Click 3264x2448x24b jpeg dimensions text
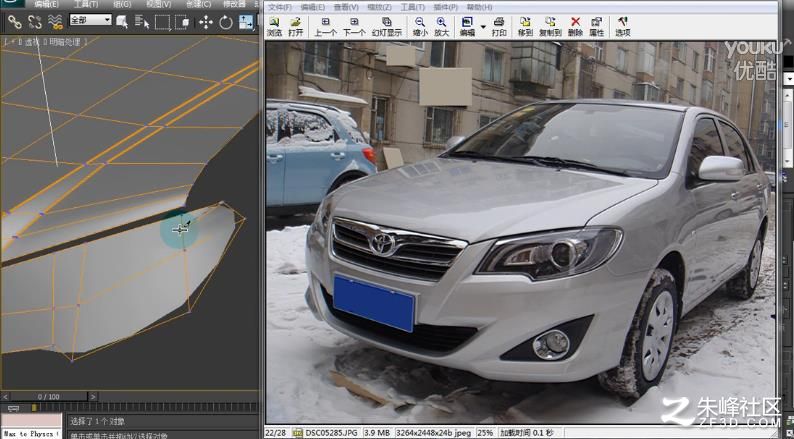This screenshot has height=439, width=794. tap(433, 433)
